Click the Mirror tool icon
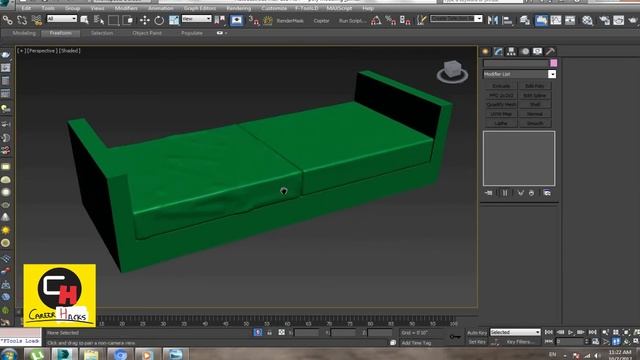 point(493,20)
